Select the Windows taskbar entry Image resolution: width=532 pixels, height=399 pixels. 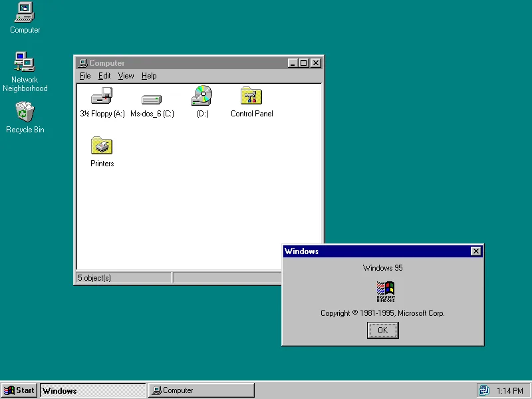[93, 390]
